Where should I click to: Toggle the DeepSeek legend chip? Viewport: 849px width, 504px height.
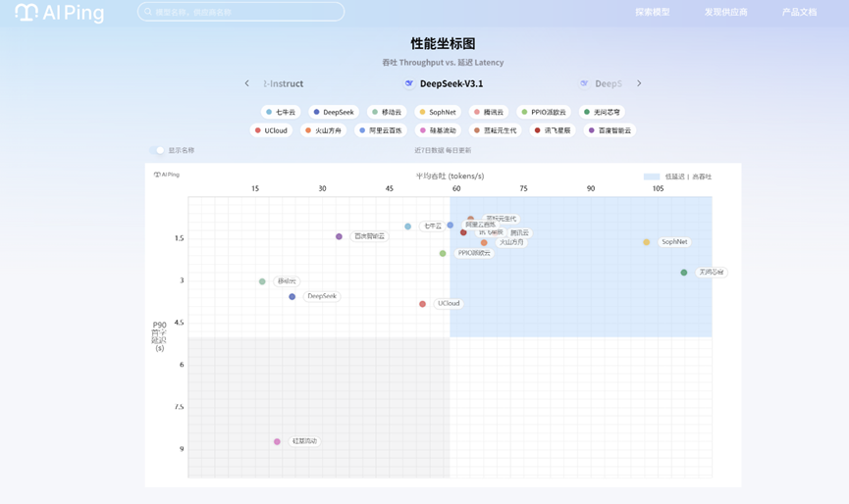[334, 112]
